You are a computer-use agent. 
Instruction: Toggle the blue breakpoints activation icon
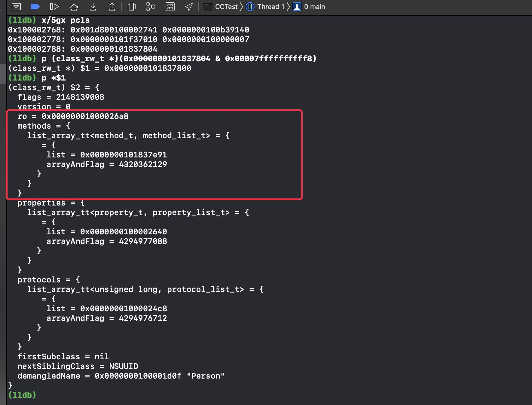pos(35,7)
